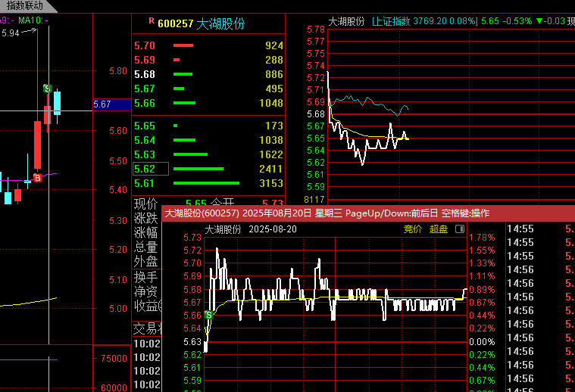Click the 2025-08-20 date label in the popup chart
Viewport: 575px width, 392px height.
tap(273, 229)
